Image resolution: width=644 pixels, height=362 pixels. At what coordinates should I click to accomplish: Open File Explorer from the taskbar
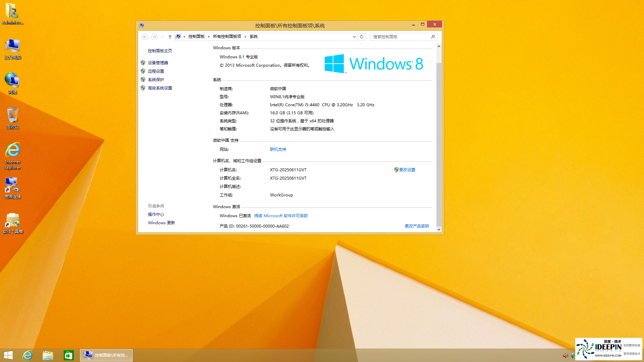click(48, 355)
